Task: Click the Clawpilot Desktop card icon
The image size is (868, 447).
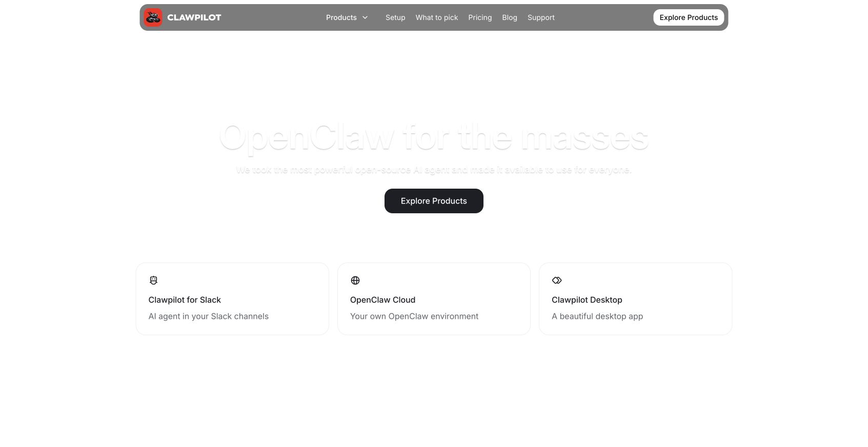Action: [557, 280]
